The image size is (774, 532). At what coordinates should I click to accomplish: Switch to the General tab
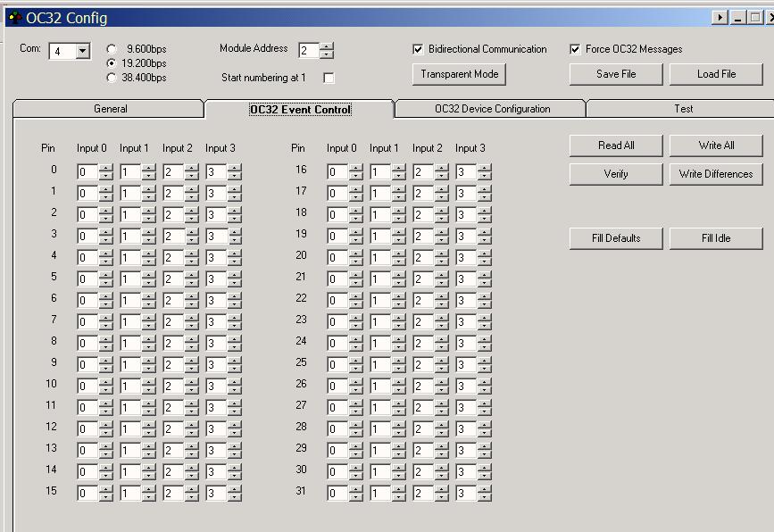pyautogui.click(x=110, y=109)
